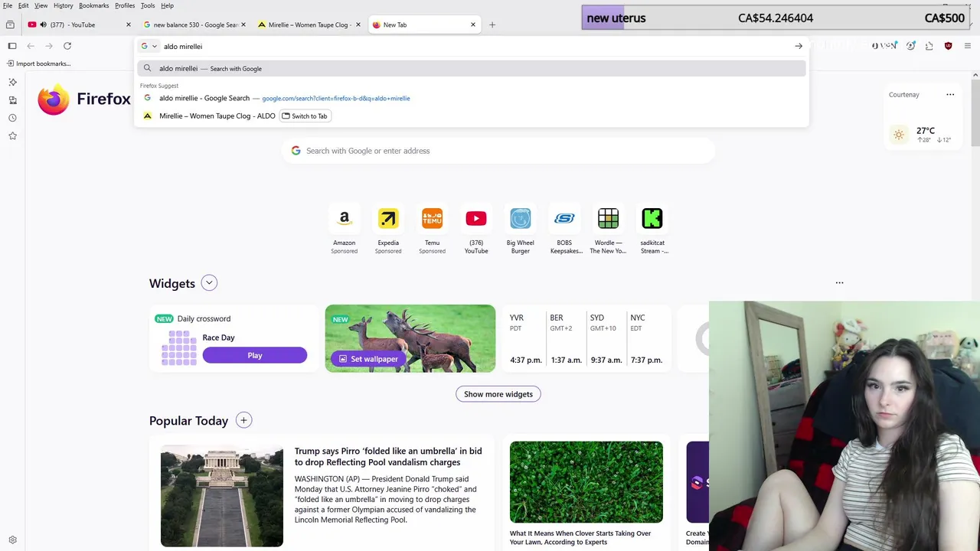Open the Extensions puzzle piece menu

tap(929, 46)
